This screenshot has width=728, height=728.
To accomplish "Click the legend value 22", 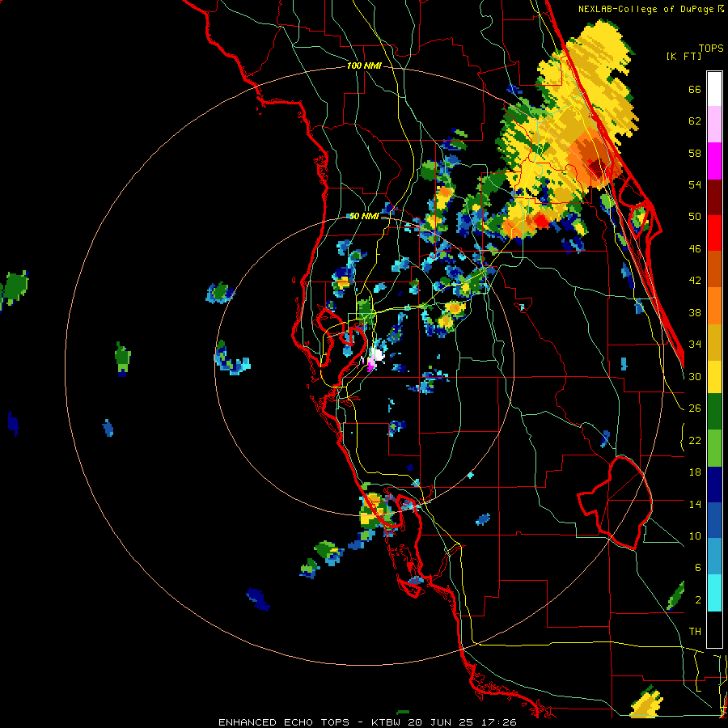I will pos(695,440).
